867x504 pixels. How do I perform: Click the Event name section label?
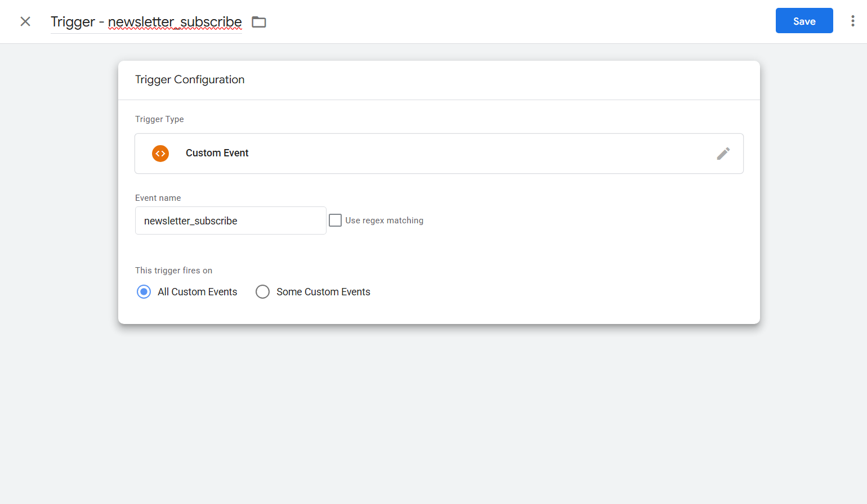coord(158,197)
